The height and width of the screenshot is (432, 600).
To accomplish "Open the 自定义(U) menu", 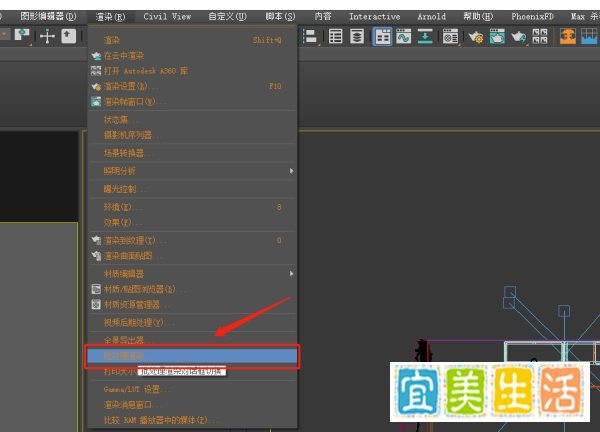I will (227, 16).
